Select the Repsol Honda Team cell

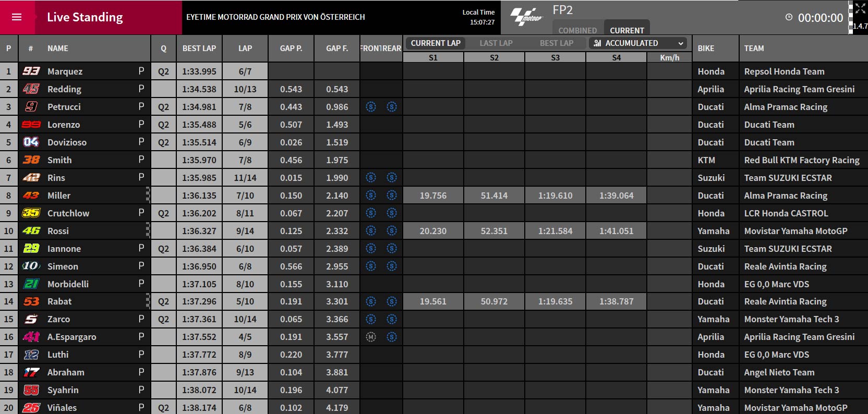(x=804, y=71)
